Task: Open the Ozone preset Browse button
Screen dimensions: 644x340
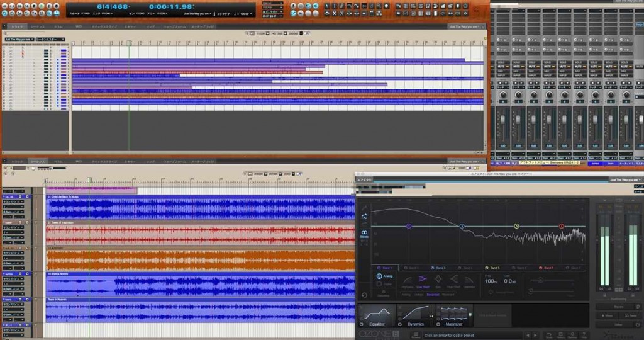Action: 416,335
